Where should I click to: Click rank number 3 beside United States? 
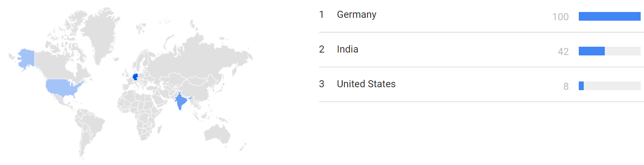click(322, 84)
